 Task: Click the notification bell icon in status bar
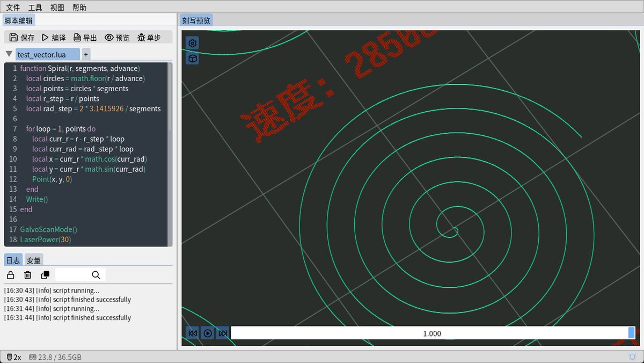tap(632, 357)
